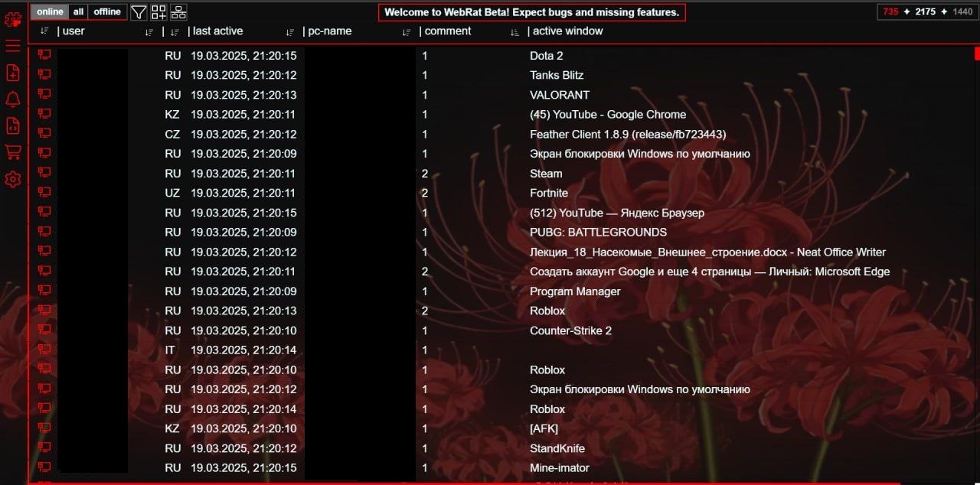Viewport: 980px width, 485px height.
Task: Click the 2175 counter at top right
Action: [x=926, y=12]
